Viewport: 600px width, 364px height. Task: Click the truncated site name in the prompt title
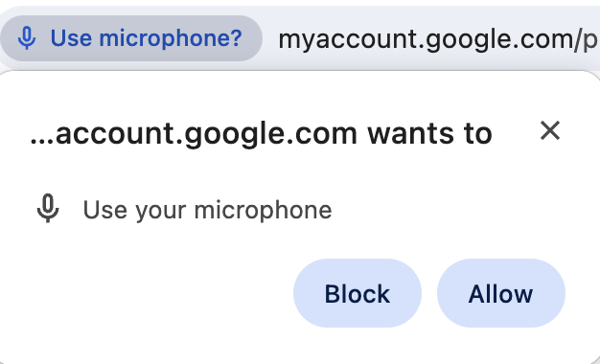point(194,133)
